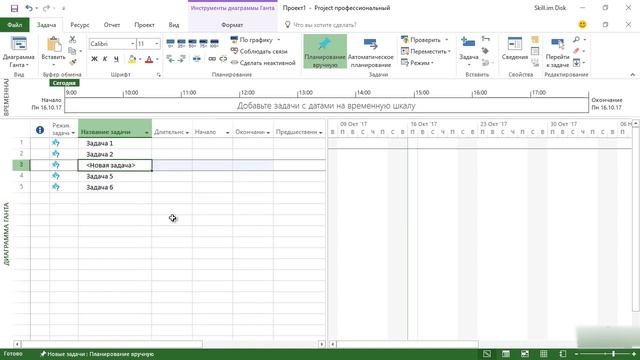Click the smiley feedback icon
This screenshot has width=640, height=360.
click(x=582, y=24)
